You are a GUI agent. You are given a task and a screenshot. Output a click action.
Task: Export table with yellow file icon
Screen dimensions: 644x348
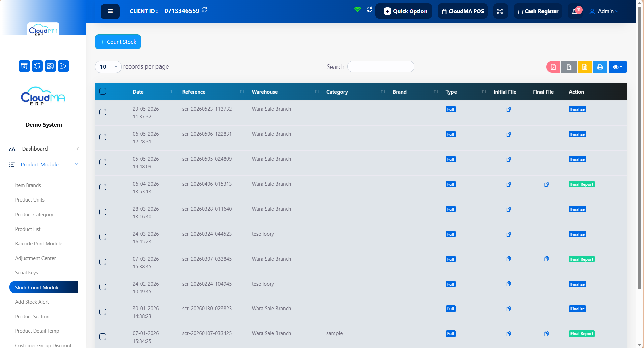pyautogui.click(x=585, y=67)
